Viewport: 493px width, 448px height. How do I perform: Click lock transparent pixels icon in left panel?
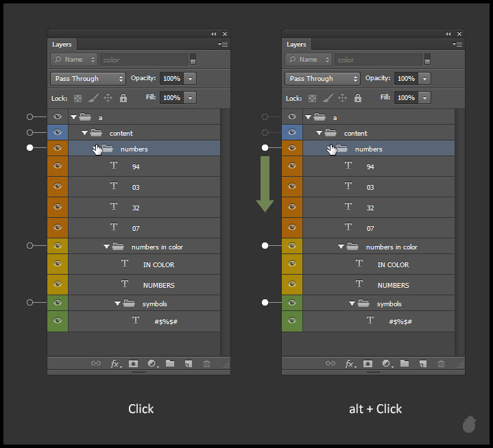77,98
